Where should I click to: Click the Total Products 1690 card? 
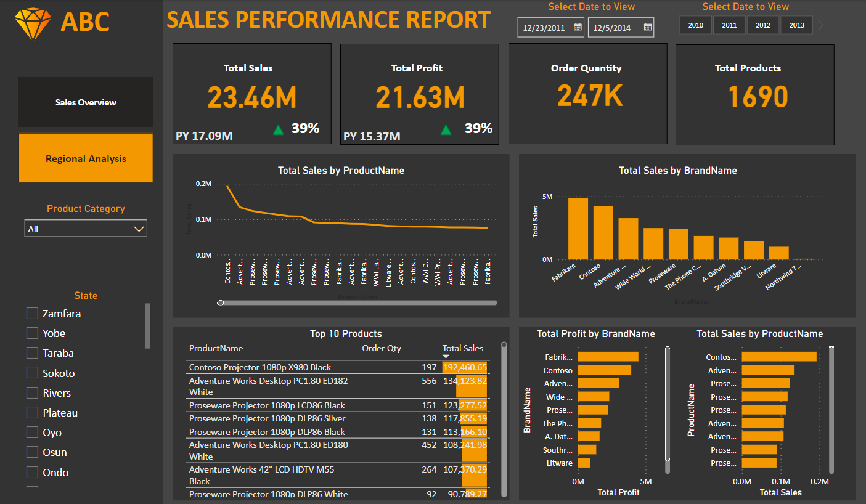[x=755, y=94]
